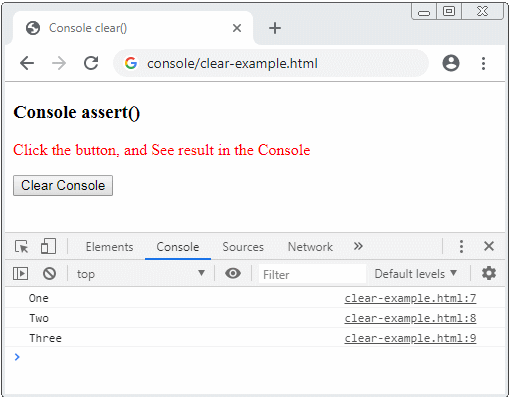Switch to the Network tab
This screenshot has height=397, width=510.
point(310,247)
